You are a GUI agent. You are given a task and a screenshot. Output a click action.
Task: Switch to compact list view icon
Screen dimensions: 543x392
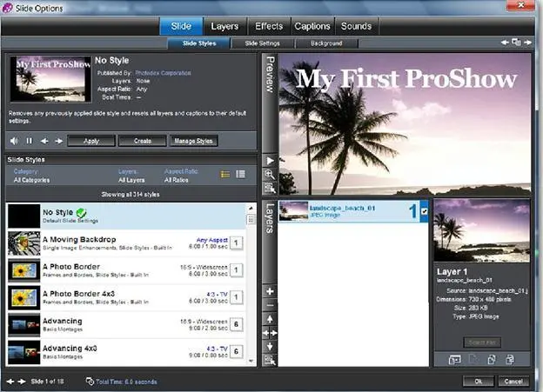pos(240,175)
